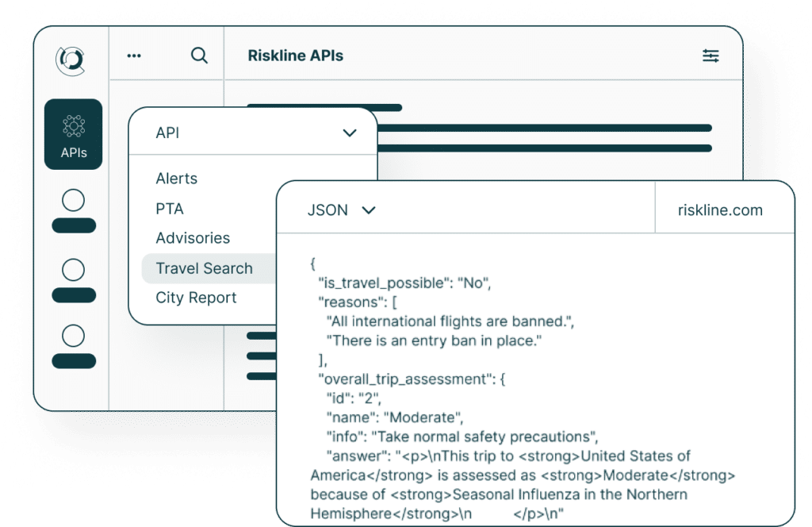Open the API selector combo box

[252, 133]
